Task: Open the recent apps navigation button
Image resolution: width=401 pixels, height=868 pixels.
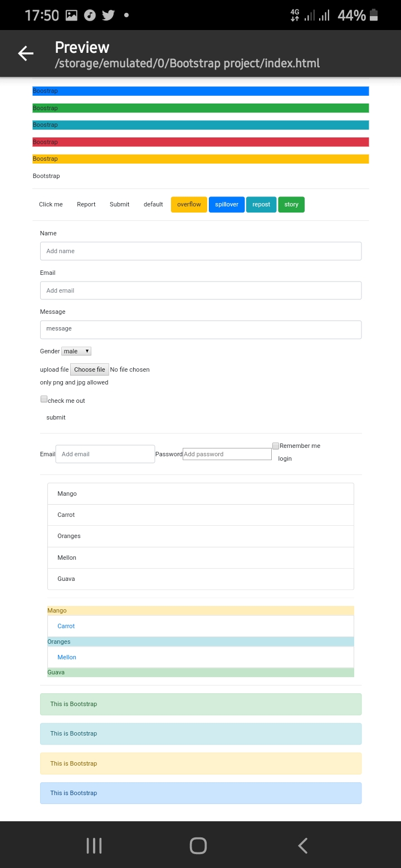Action: click(x=94, y=846)
